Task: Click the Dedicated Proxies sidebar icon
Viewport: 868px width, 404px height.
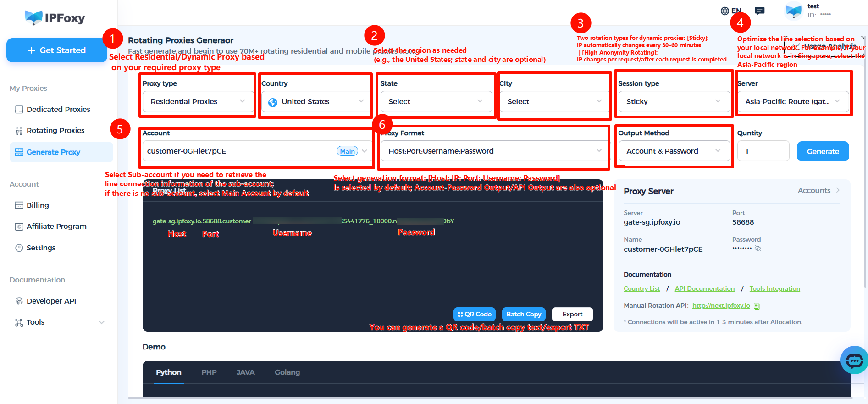Action: click(19, 110)
